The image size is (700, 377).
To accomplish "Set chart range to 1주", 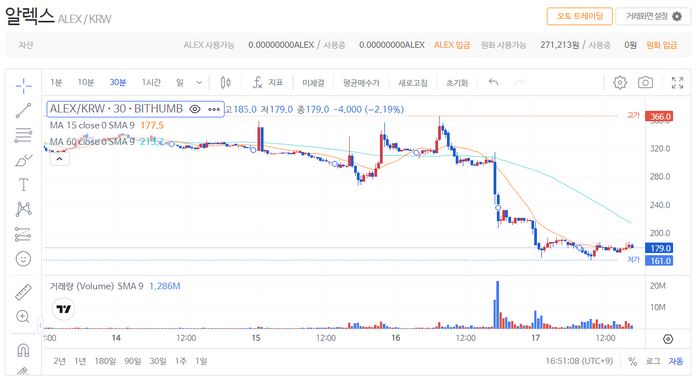I will (x=180, y=361).
